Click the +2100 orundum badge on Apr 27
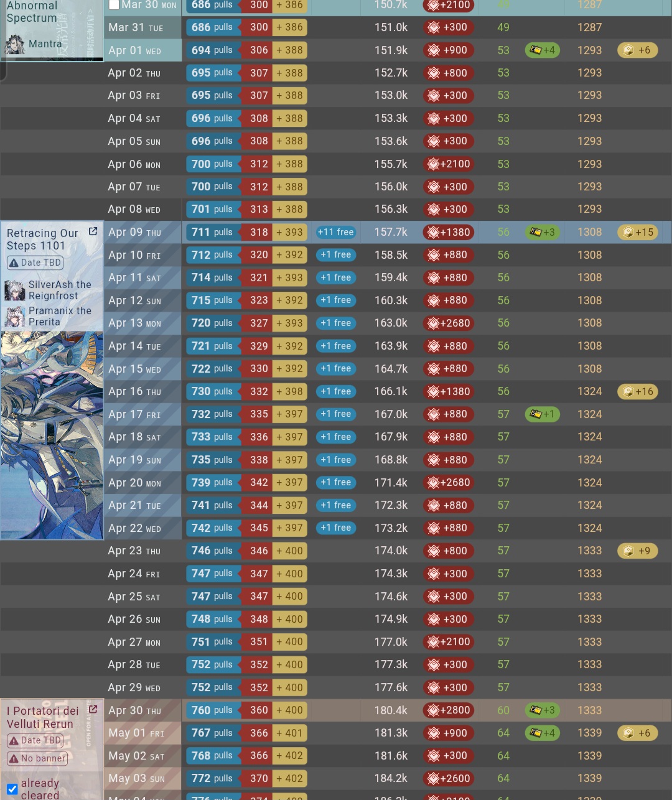672x800 pixels. [449, 642]
